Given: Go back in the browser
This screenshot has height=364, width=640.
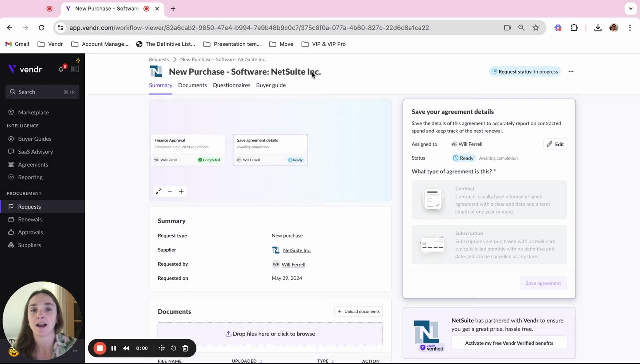Looking at the screenshot, I should tap(10, 28).
